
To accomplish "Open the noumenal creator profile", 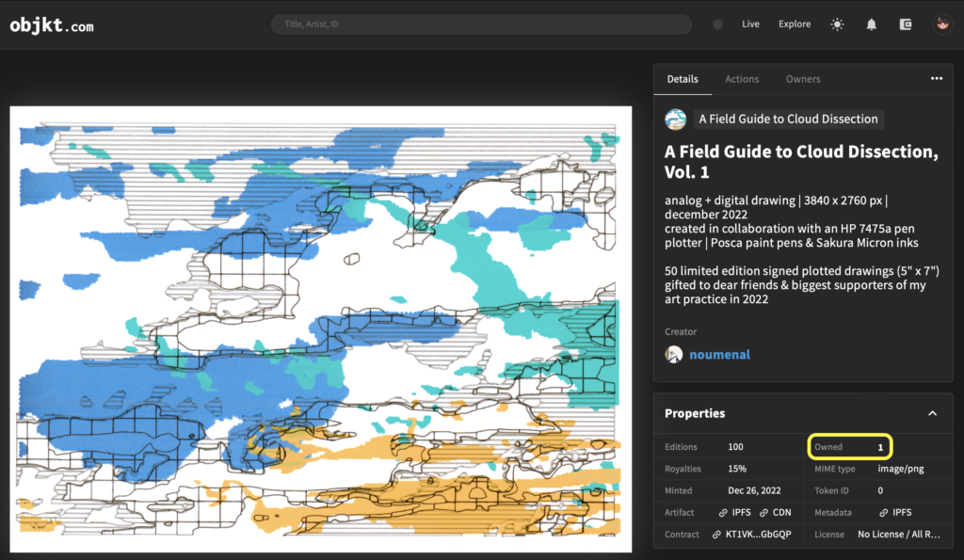I will click(719, 355).
